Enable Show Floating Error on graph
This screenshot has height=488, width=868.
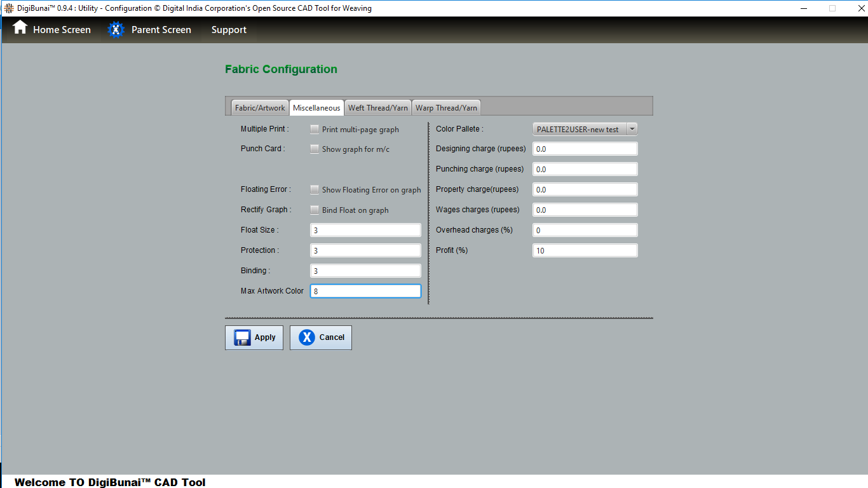coord(315,190)
